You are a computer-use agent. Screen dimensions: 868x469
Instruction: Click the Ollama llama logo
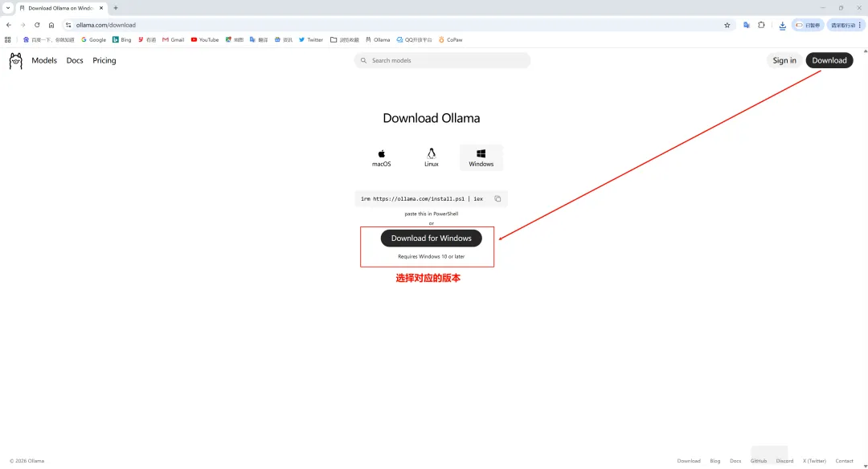pos(15,61)
